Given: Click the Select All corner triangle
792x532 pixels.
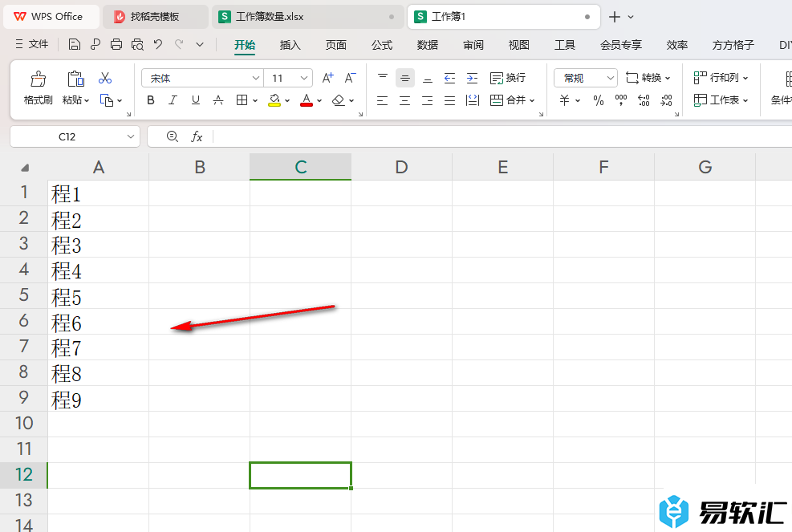Looking at the screenshot, I should [24, 167].
